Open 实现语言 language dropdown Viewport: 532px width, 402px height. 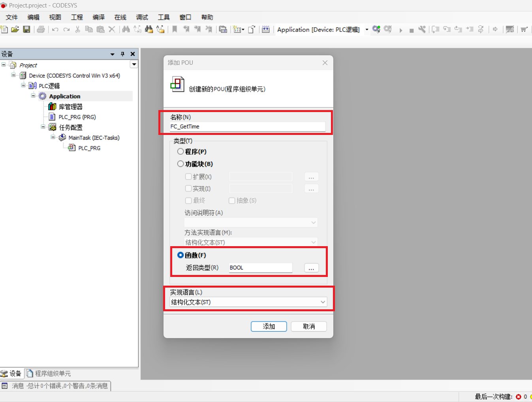248,302
